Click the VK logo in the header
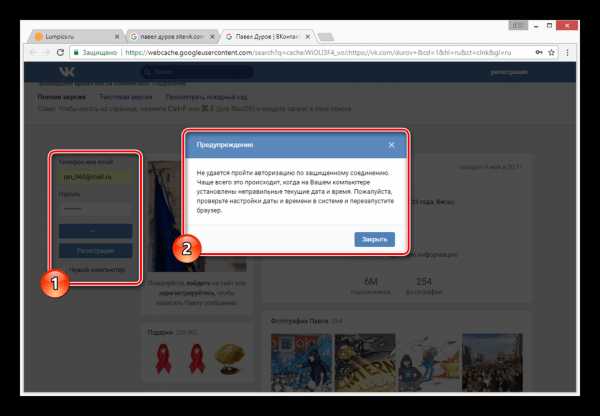 click(67, 72)
